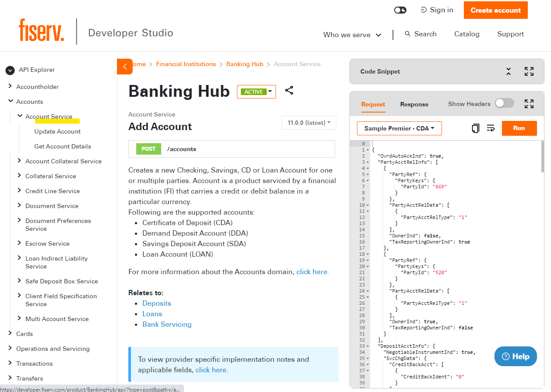551x392 pixels.
Task: Click the PartyId "520" value
Action: pos(440,272)
